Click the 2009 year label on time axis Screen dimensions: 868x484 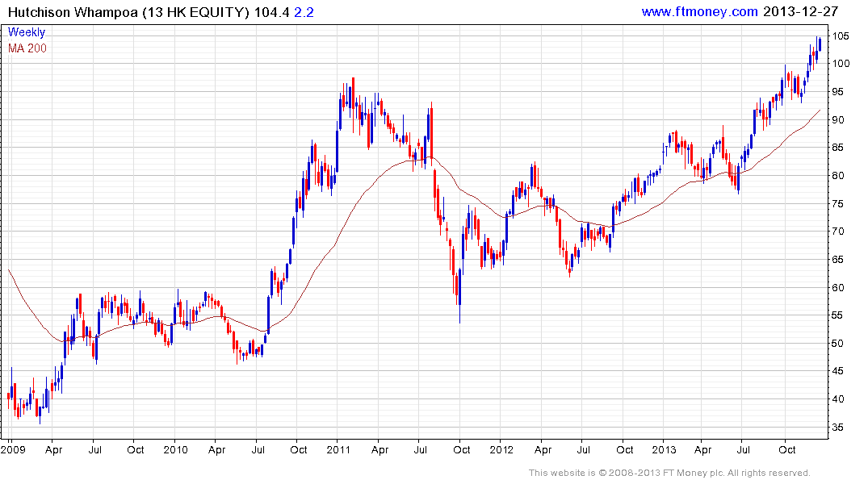tap(13, 449)
